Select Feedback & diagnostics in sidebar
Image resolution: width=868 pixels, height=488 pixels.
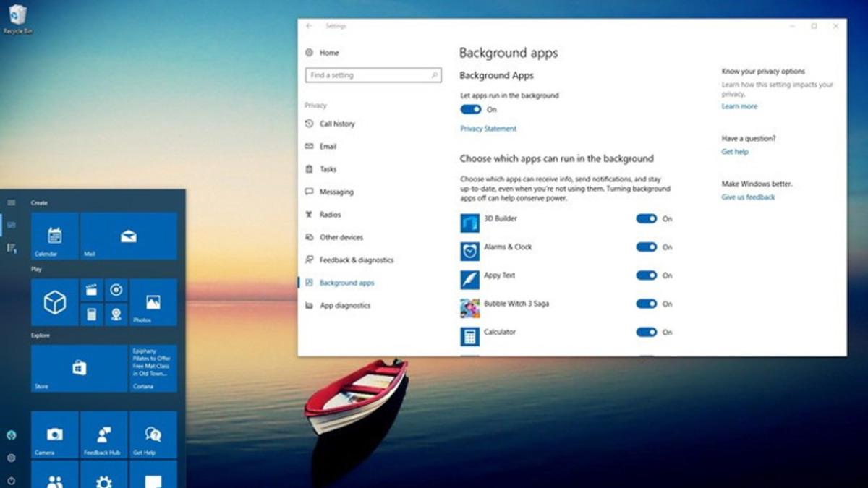(356, 260)
